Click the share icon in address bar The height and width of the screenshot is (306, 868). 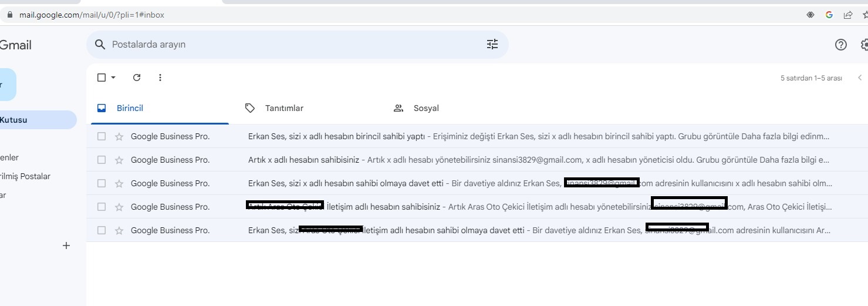pos(848,15)
